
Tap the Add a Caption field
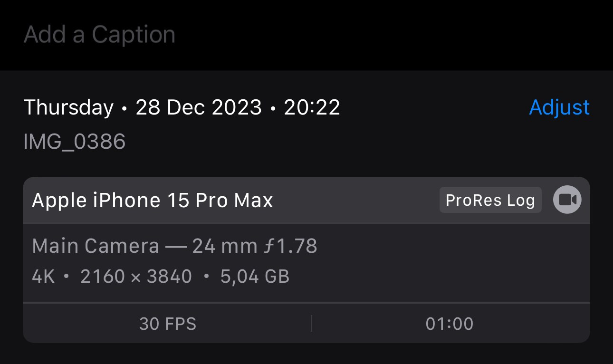pos(99,34)
